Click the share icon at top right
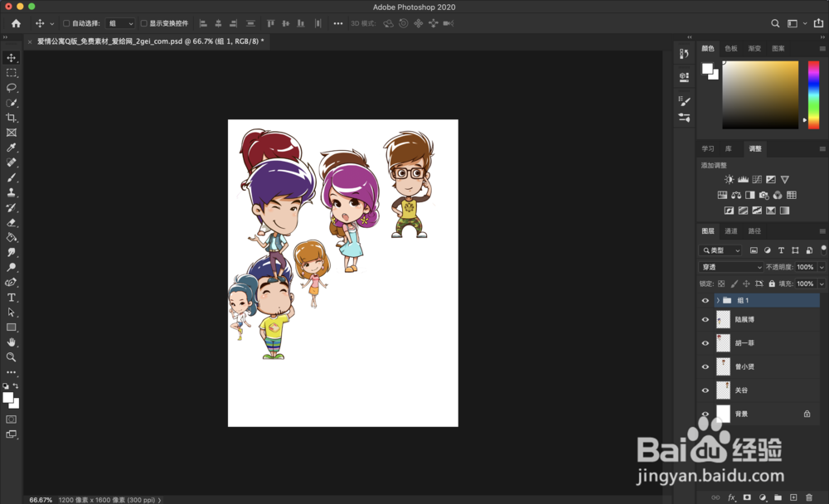The width and height of the screenshot is (829, 504). coord(818,22)
